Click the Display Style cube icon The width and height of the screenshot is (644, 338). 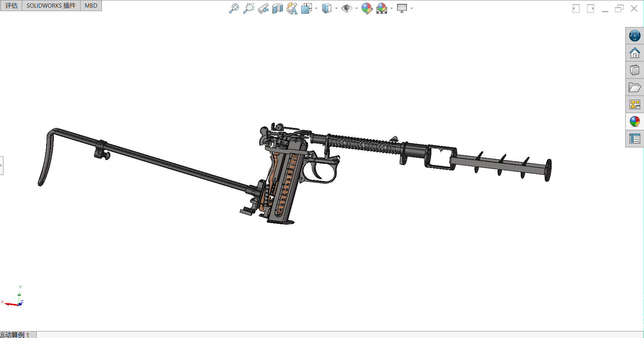coord(326,8)
